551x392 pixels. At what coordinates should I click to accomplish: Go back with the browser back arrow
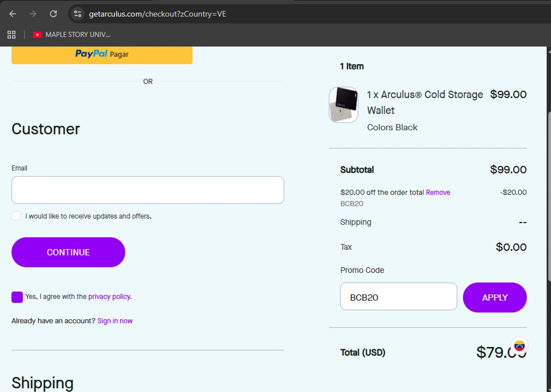13,14
